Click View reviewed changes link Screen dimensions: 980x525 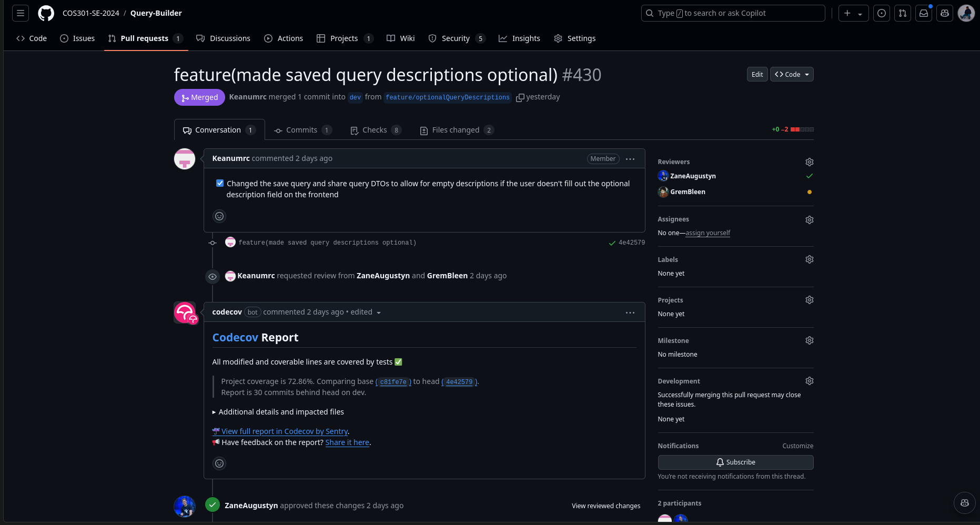pyautogui.click(x=606, y=506)
